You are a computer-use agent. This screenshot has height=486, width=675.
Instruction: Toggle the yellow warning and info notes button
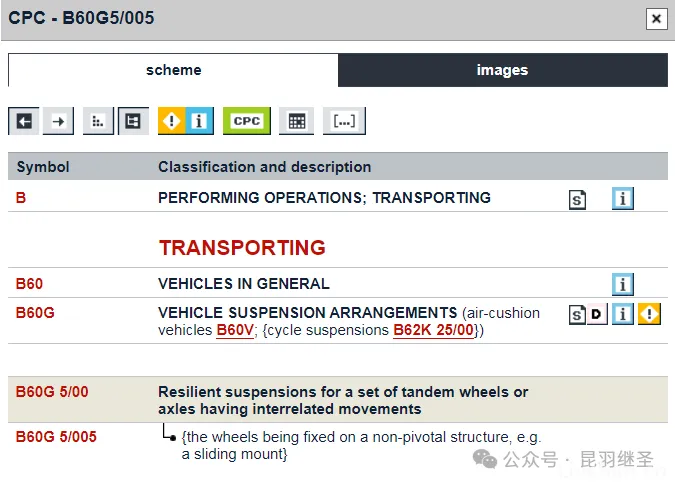tap(186, 121)
